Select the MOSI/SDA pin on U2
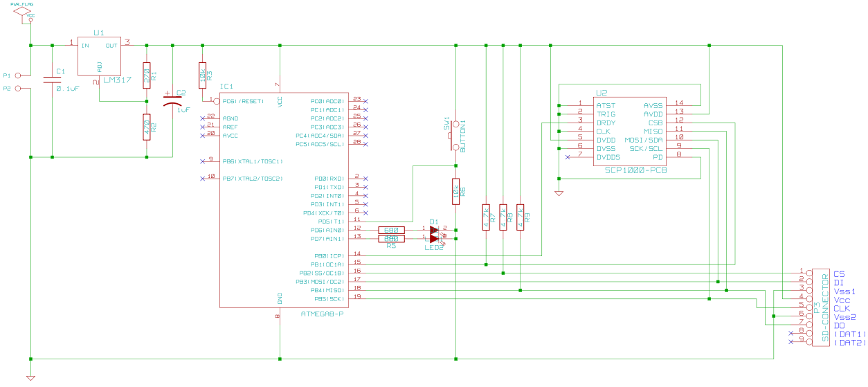868x387 pixels. coord(644,139)
